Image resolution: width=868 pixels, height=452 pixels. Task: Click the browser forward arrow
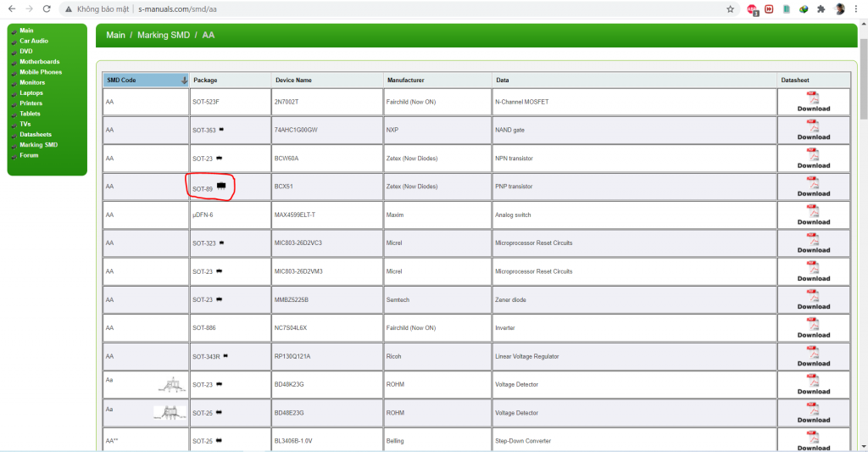[x=30, y=8]
